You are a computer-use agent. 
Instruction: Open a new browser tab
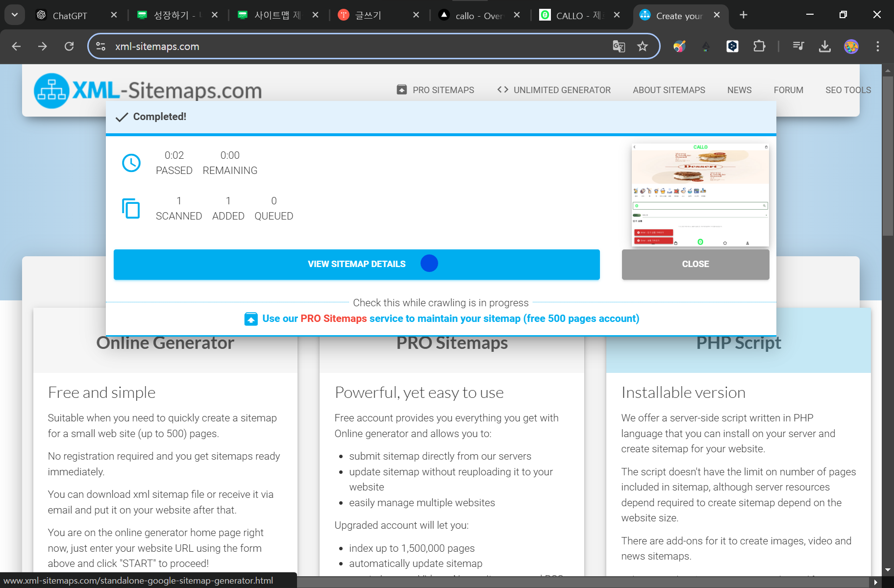pyautogui.click(x=744, y=15)
